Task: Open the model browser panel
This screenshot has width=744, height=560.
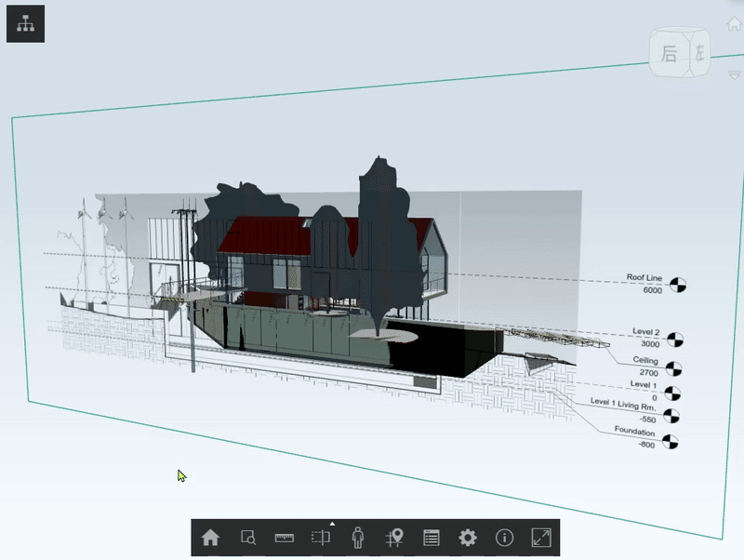Action: (x=26, y=25)
